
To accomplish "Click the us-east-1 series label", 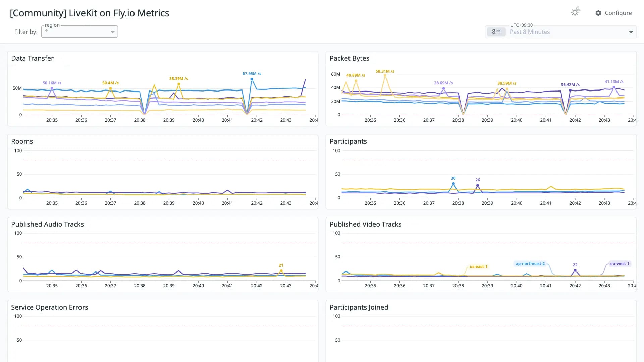I will (478, 267).
